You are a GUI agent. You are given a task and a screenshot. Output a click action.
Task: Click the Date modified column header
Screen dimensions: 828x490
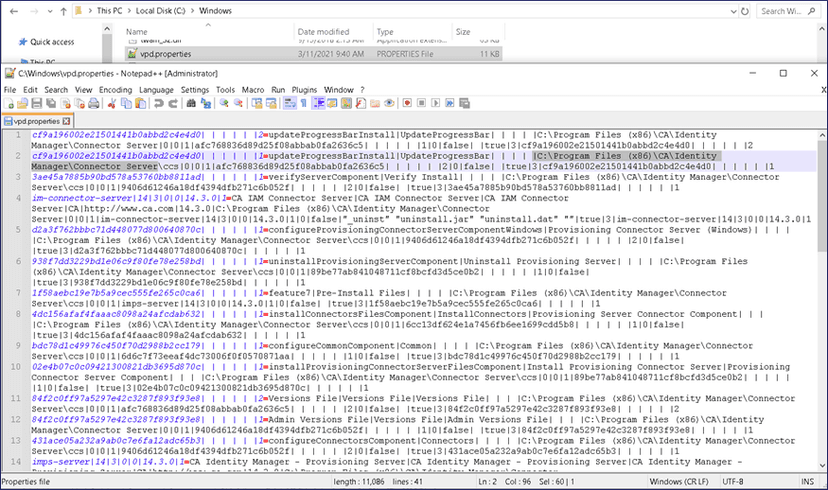(x=325, y=31)
